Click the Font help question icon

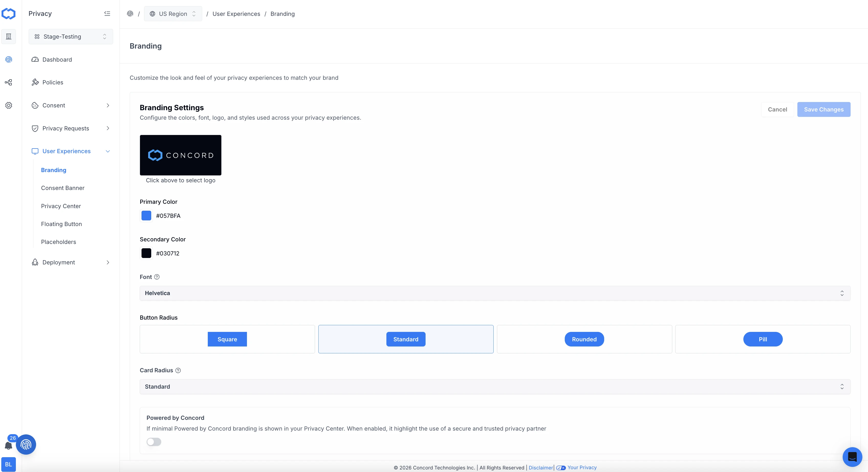pyautogui.click(x=157, y=277)
